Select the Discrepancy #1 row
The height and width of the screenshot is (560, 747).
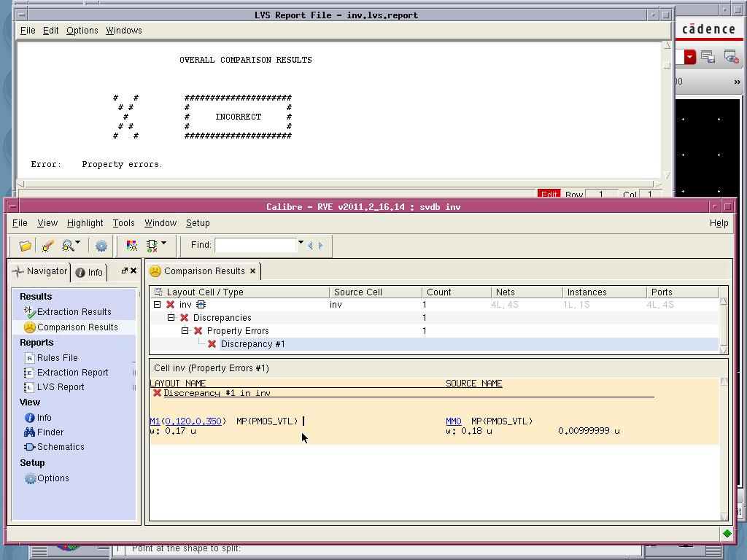coord(433,344)
